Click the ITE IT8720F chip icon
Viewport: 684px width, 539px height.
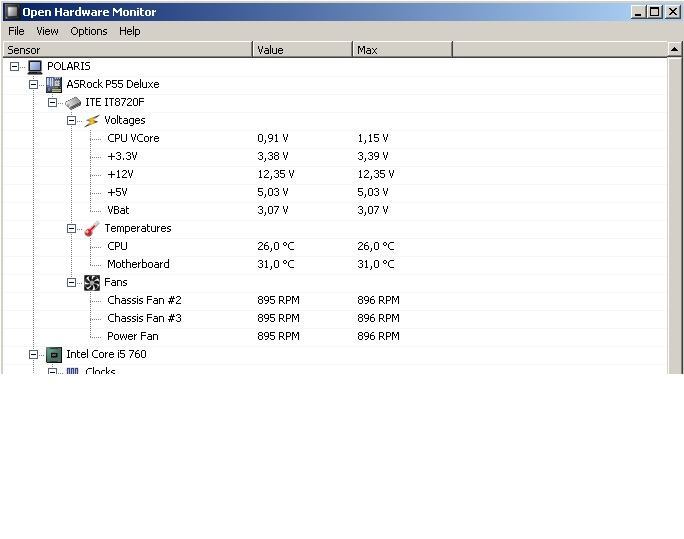click(73, 103)
